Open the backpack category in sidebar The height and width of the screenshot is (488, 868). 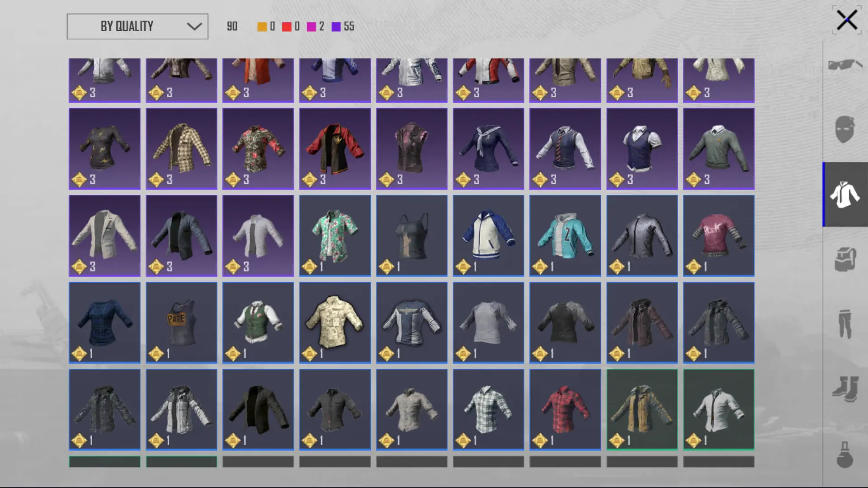click(844, 259)
